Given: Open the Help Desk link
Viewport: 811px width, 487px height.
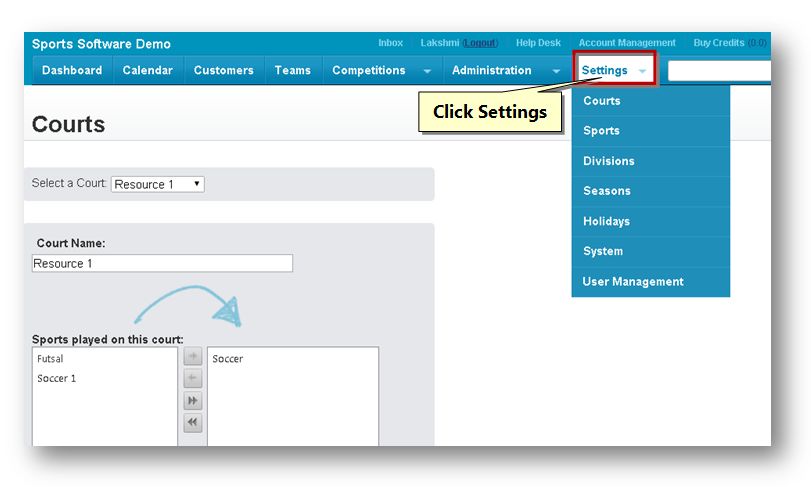Looking at the screenshot, I should (538, 43).
